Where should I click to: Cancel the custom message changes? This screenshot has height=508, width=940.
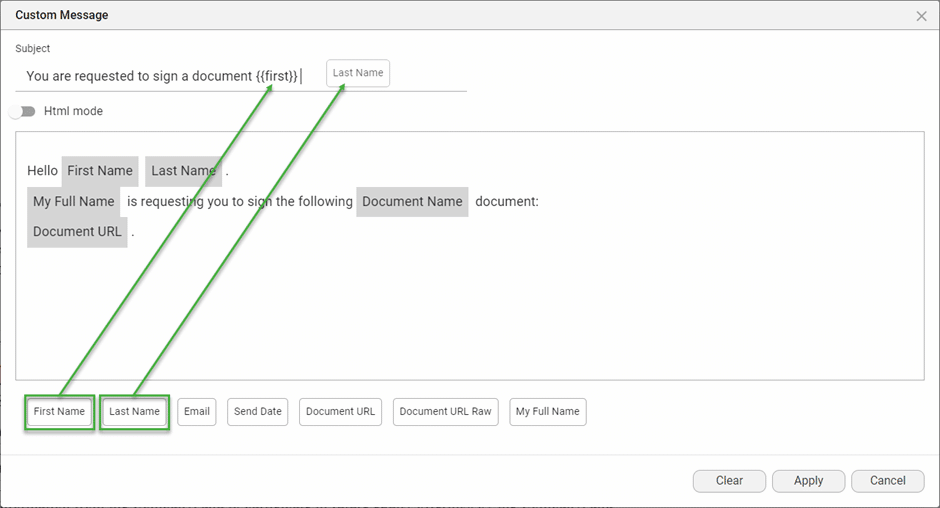click(887, 481)
